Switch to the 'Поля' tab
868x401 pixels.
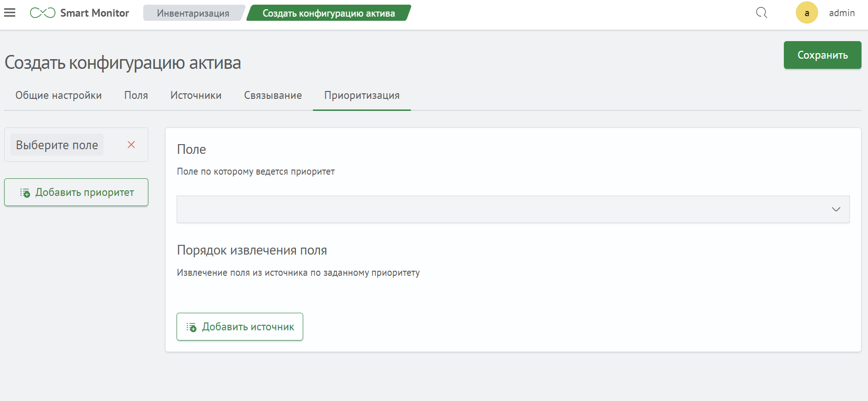pyautogui.click(x=136, y=96)
